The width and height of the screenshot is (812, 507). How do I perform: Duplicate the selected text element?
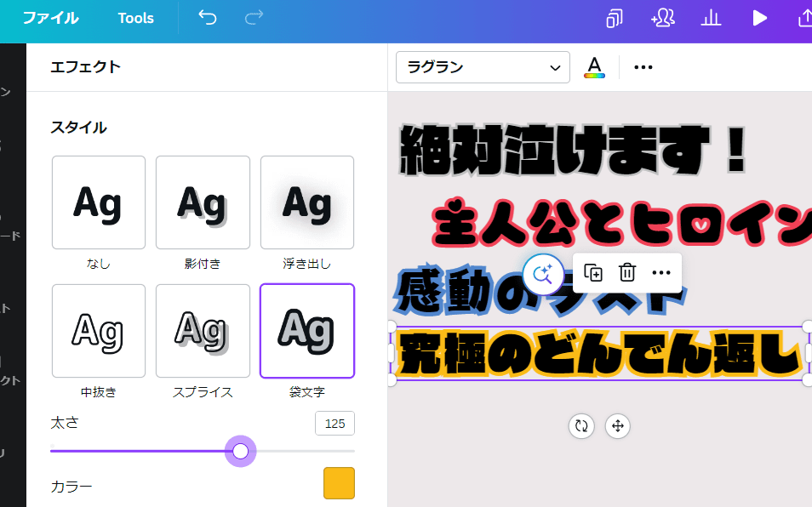point(593,273)
